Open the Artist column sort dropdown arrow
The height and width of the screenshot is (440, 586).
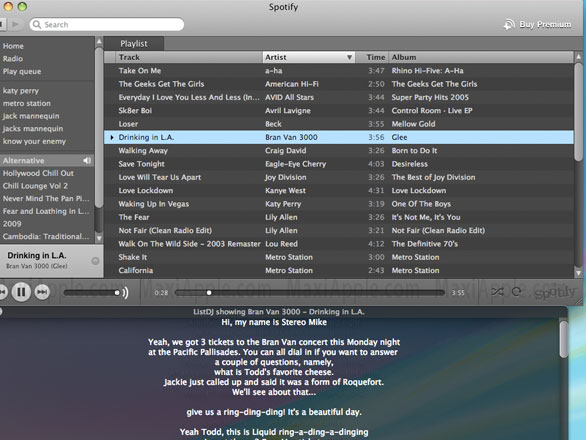349,57
